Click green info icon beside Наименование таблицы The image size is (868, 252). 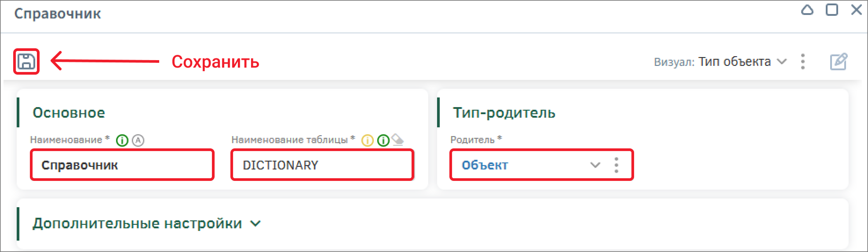pyautogui.click(x=383, y=140)
